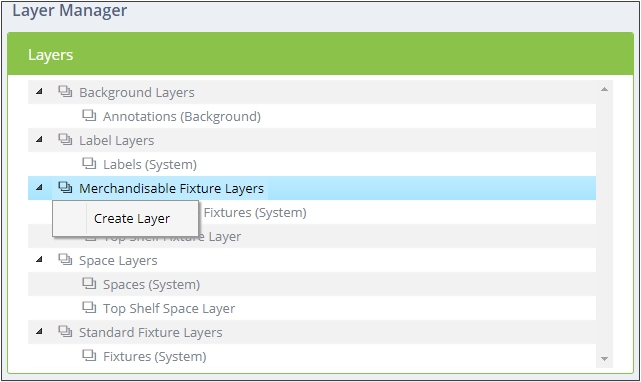Select Annotations (Background) layer
The height and width of the screenshot is (382, 641).
[x=182, y=117]
